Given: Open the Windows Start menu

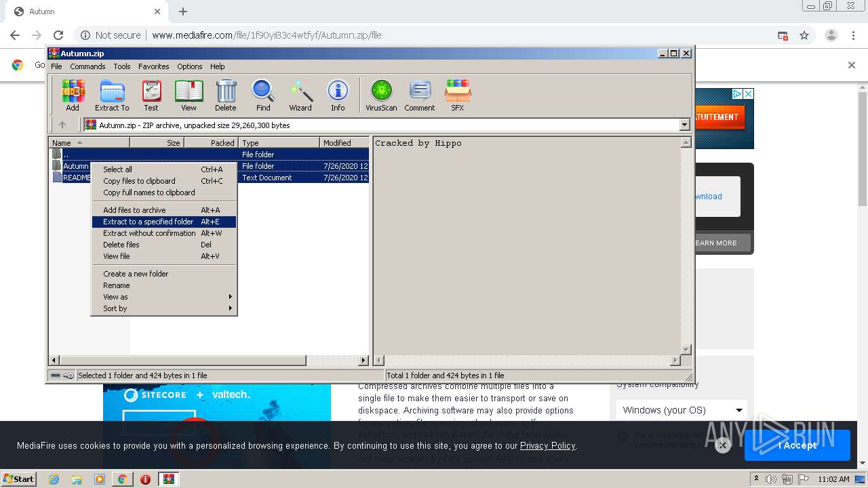Looking at the screenshot, I should pos(18,479).
